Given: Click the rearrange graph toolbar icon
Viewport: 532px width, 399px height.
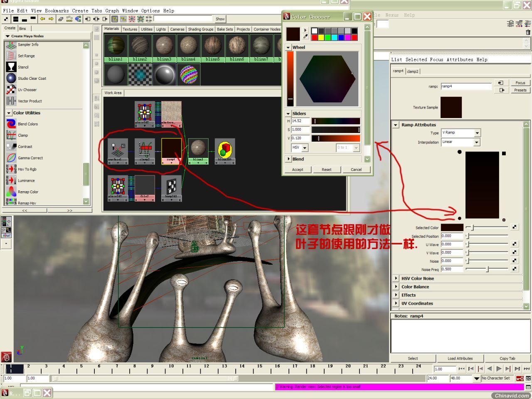Looking at the screenshot, I should pos(69,19).
